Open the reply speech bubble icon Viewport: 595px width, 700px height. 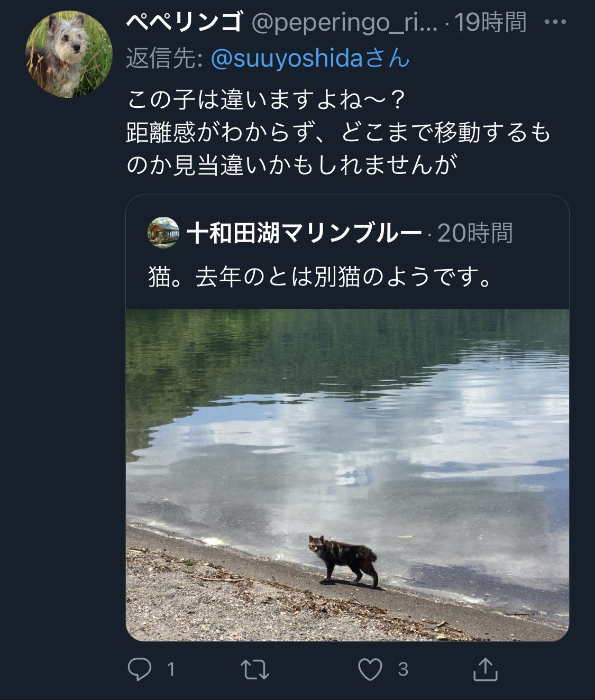click(140, 669)
